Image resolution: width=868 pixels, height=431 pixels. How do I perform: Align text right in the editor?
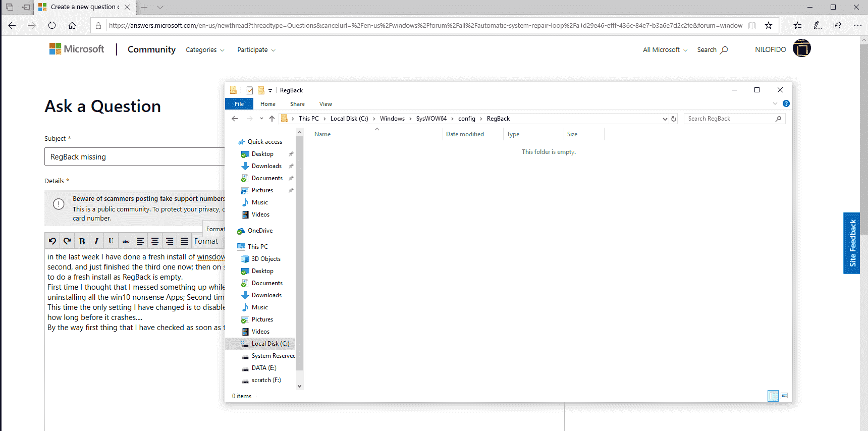click(x=170, y=241)
